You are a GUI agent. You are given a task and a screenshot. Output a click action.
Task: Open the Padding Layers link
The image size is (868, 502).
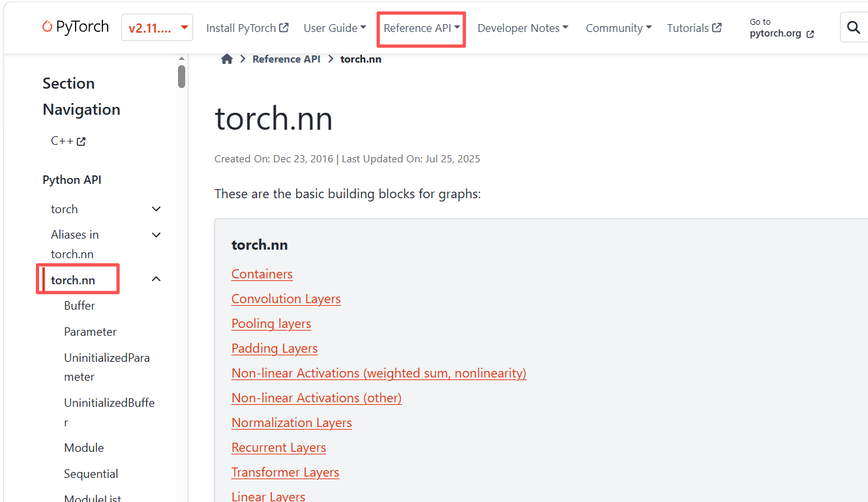[x=275, y=348]
